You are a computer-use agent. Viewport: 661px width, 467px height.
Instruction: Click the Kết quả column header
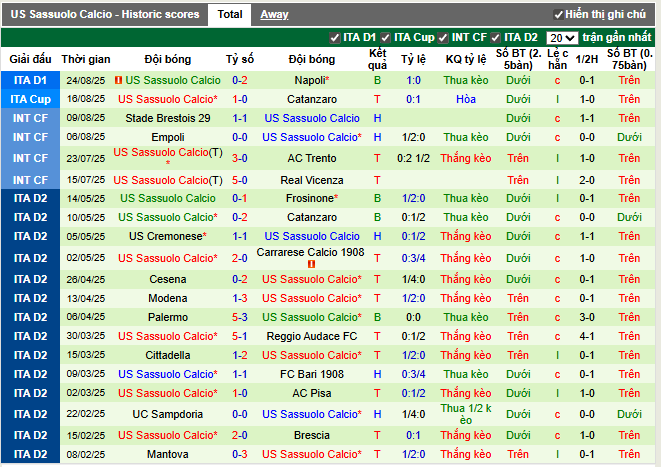(377, 59)
